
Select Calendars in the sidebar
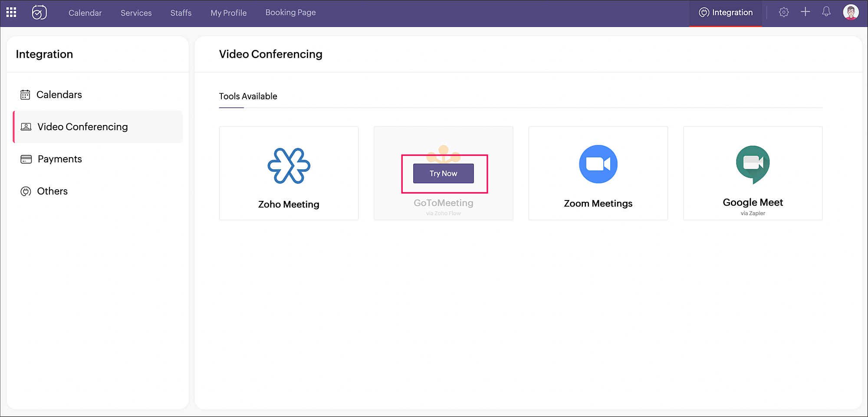tap(98, 95)
